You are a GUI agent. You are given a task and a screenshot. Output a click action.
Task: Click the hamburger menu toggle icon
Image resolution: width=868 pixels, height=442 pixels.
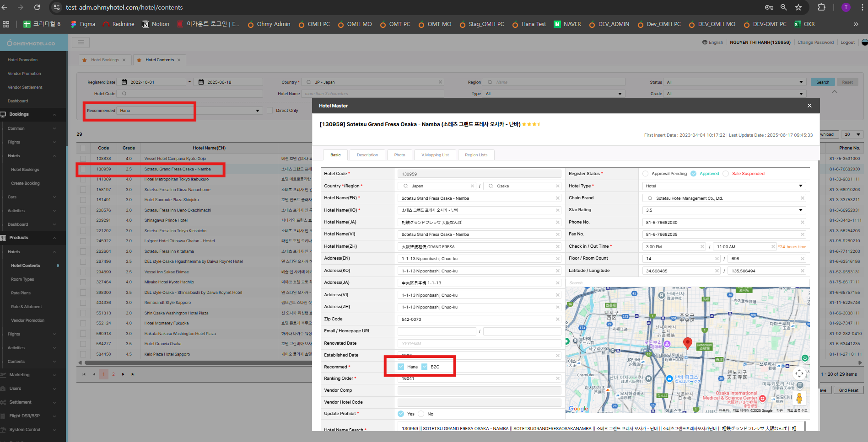tap(81, 43)
